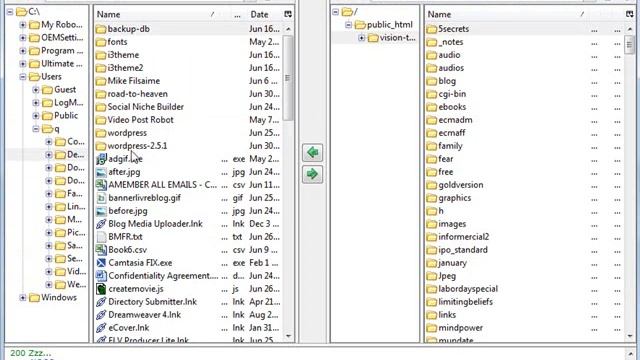Viewport: 640px width, 360px height.
Task: Click the local list scroll down arrow
Action: click(x=289, y=336)
